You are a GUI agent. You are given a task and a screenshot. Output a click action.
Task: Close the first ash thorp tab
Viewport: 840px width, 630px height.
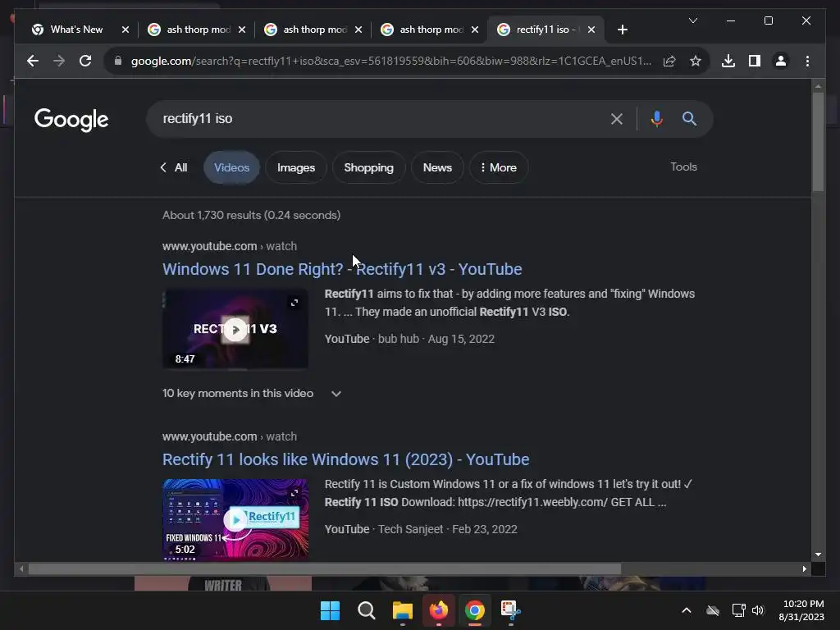(242, 30)
